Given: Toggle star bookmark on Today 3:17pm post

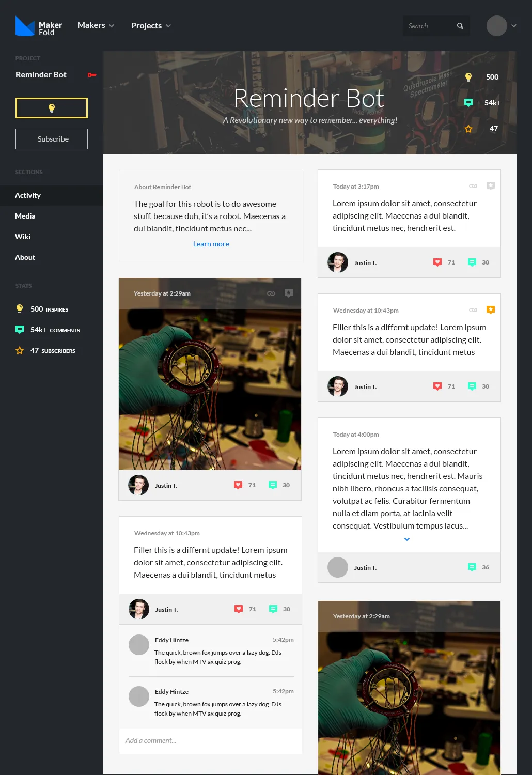Looking at the screenshot, I should pos(491,185).
